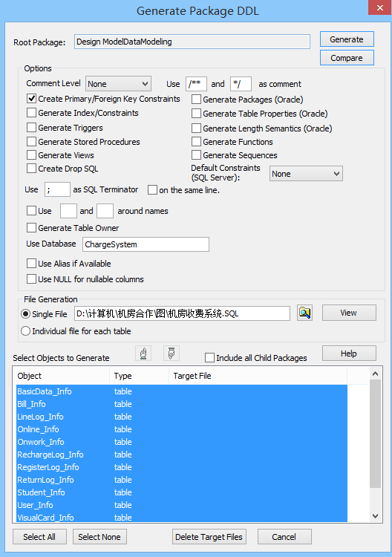Click the object list scrollbar thumb

376,434
